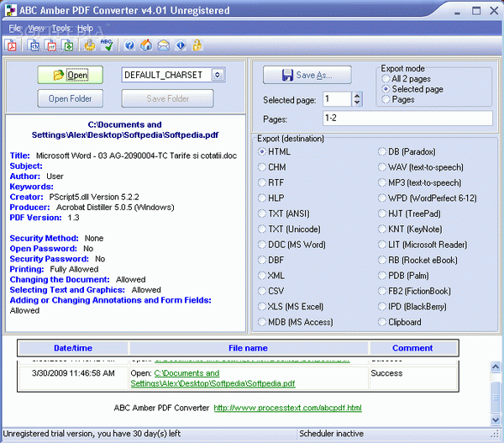Choose XML export destination
This screenshot has width=504, height=443.
271,276
